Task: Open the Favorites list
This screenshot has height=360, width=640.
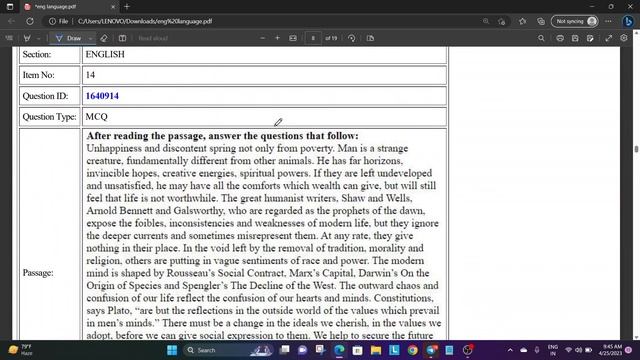Action: click(x=522, y=21)
